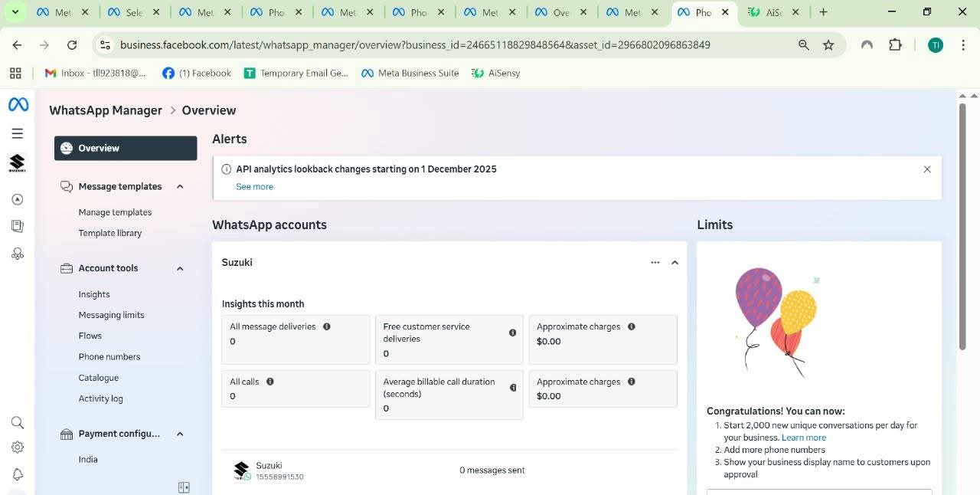Open the three-dot menu for Suzuki account
The image size is (980, 495).
coord(655,262)
